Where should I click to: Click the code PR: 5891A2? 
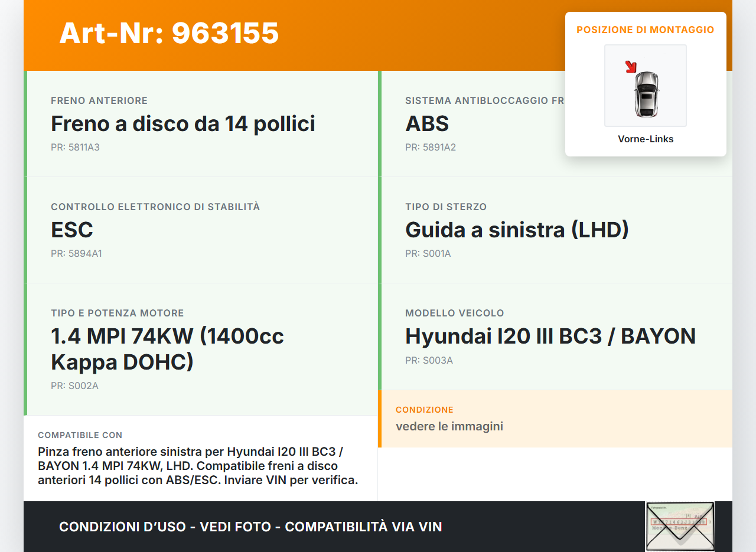click(431, 148)
